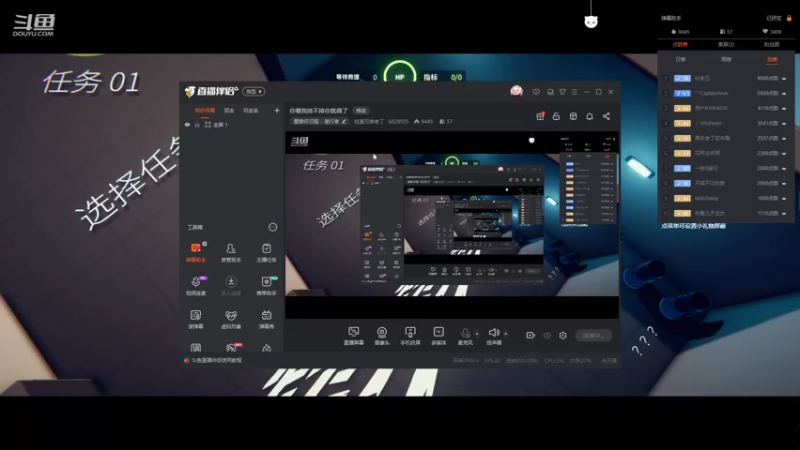
Task: Click the CPU usage status entry
Action: (x=554, y=360)
